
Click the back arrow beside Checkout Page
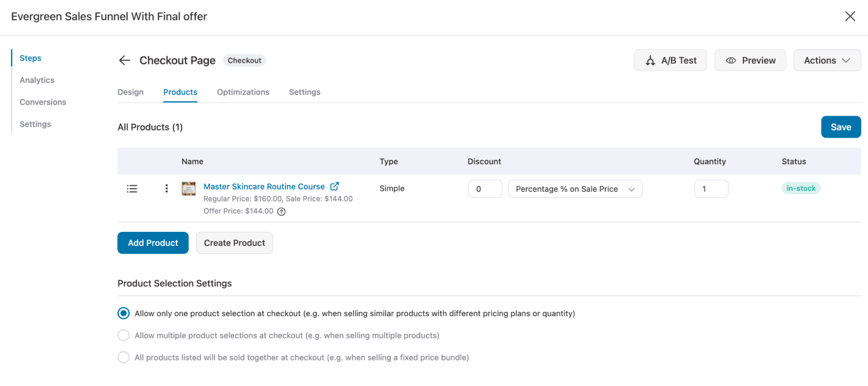pyautogui.click(x=125, y=60)
